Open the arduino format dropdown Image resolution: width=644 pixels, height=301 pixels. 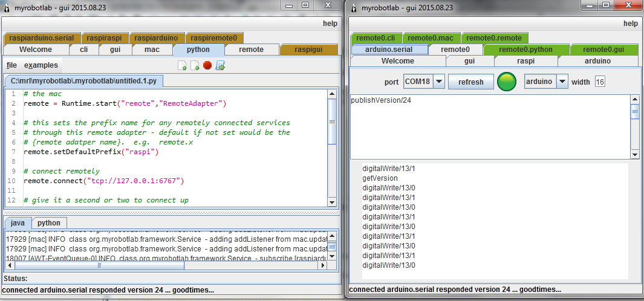[x=562, y=82]
